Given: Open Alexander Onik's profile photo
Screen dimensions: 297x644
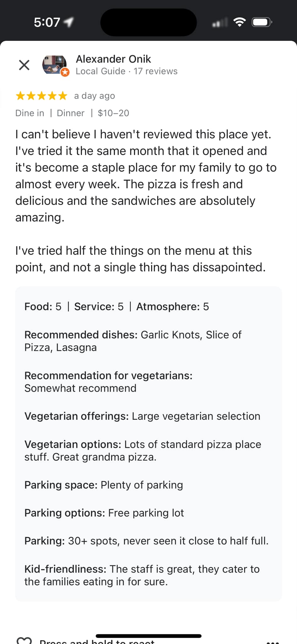Looking at the screenshot, I should coord(55,64).
